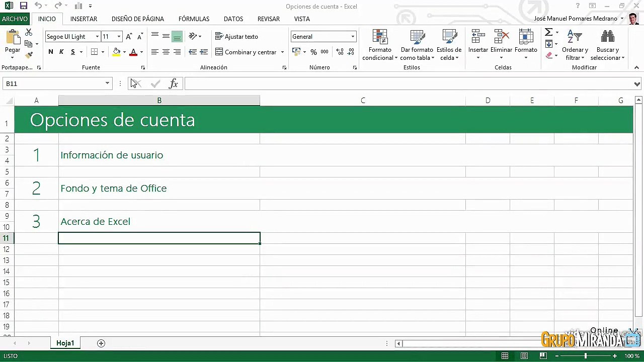
Task: Decrease the cell indent
Action: (x=193, y=52)
